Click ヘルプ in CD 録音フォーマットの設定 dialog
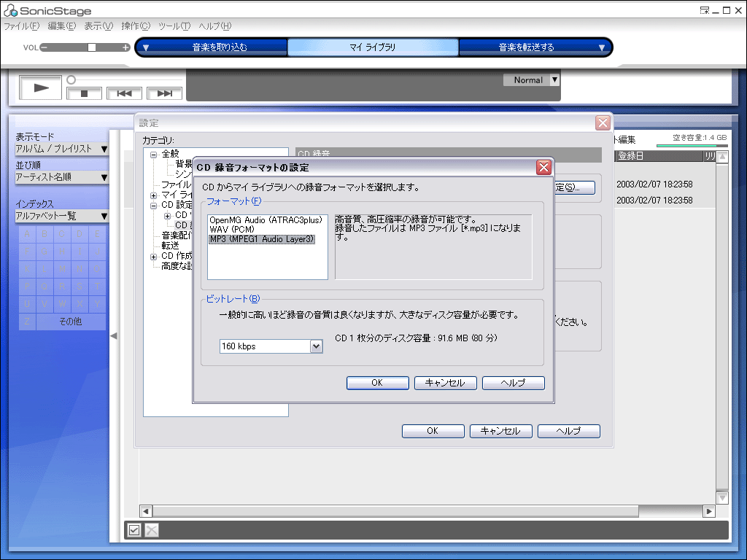 point(513,383)
